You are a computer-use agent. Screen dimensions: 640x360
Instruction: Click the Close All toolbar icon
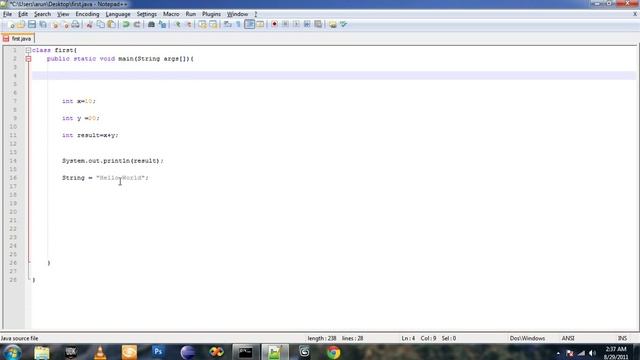(65, 24)
